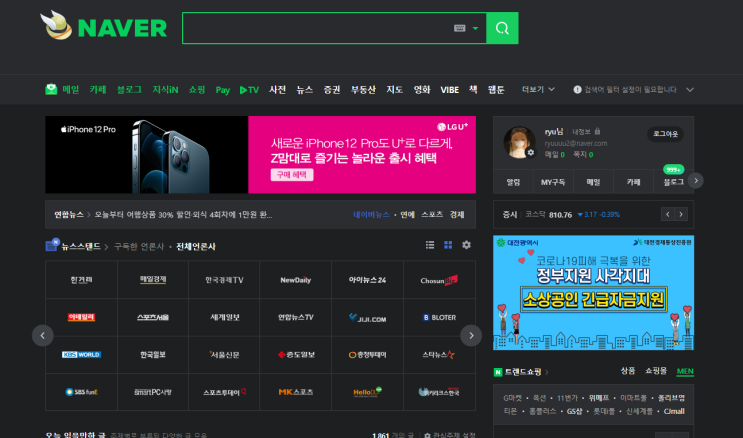Open the 한겨레 press tile
Viewport: 743px width, 438px height.
click(x=82, y=280)
